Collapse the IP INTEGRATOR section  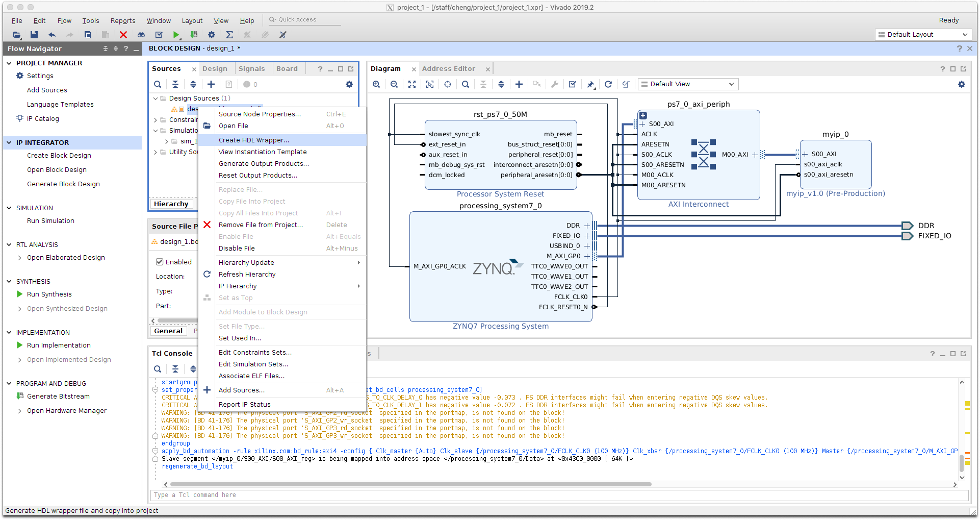(9, 143)
